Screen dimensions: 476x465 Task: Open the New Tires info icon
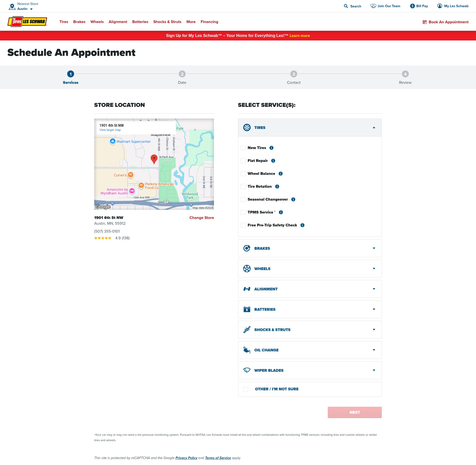point(271,148)
